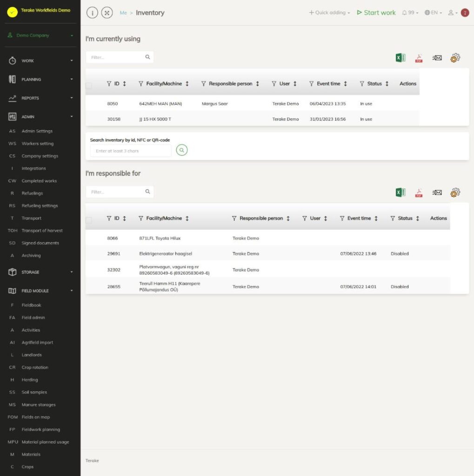Viewport: 474px width, 476px height.
Task: Click search icon in responsible-for filter box
Action: tap(147, 192)
